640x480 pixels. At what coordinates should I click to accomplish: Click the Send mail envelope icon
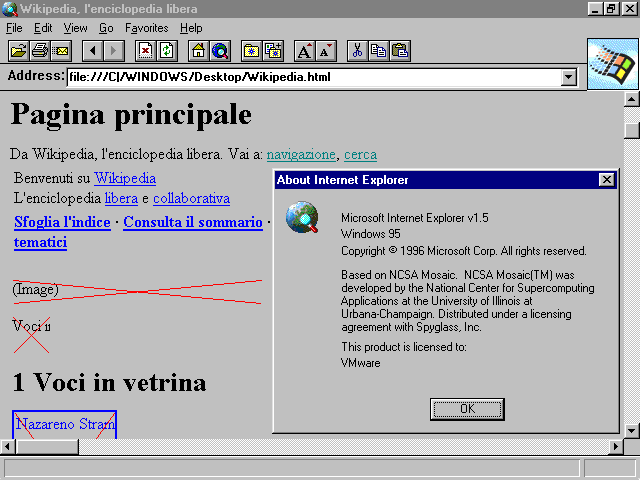[x=61, y=50]
